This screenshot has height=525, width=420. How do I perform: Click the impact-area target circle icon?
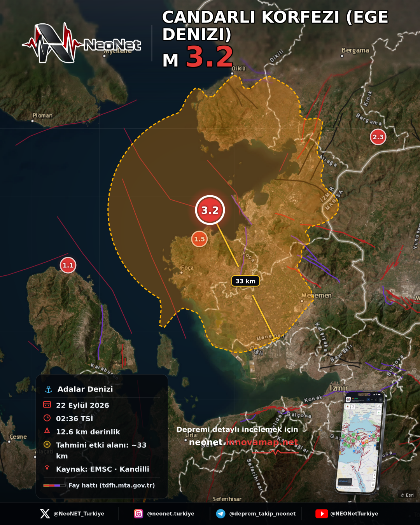click(x=47, y=444)
